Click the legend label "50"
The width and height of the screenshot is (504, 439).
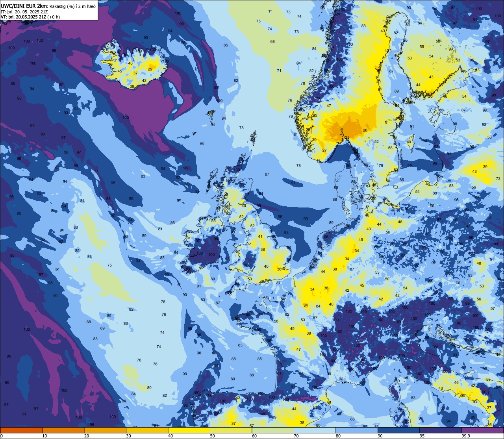pos(212,436)
